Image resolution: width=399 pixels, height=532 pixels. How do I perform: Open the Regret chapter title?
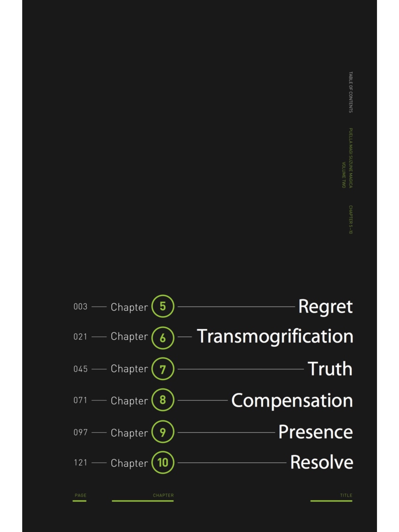coord(325,307)
